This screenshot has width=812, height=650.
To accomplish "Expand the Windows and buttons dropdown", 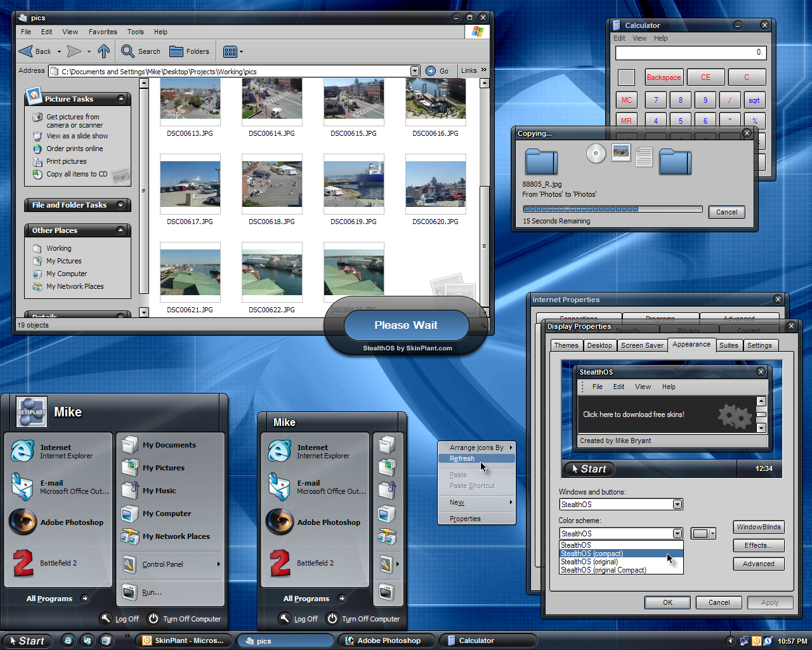I will [x=678, y=505].
